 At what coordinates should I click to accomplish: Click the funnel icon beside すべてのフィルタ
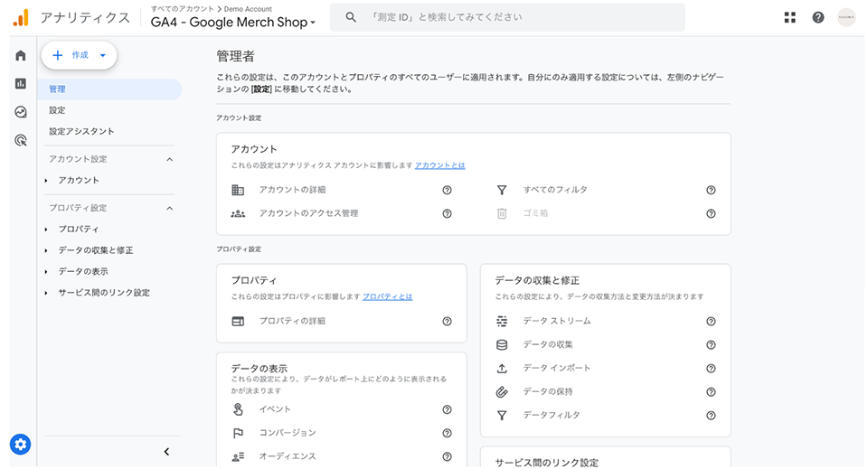(x=502, y=191)
